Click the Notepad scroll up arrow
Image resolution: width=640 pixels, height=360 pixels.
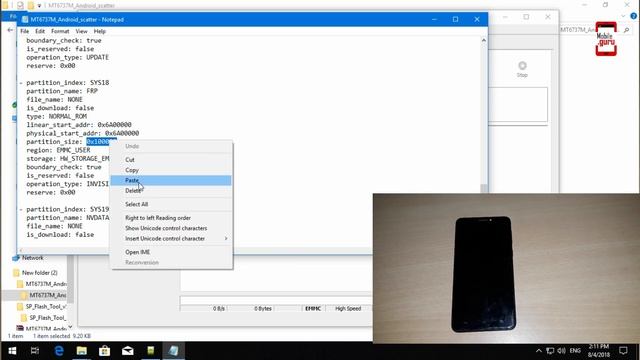pos(484,40)
